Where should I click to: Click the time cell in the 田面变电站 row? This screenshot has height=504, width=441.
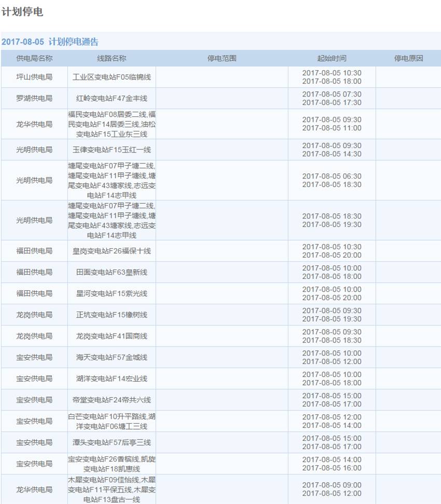coord(332,273)
